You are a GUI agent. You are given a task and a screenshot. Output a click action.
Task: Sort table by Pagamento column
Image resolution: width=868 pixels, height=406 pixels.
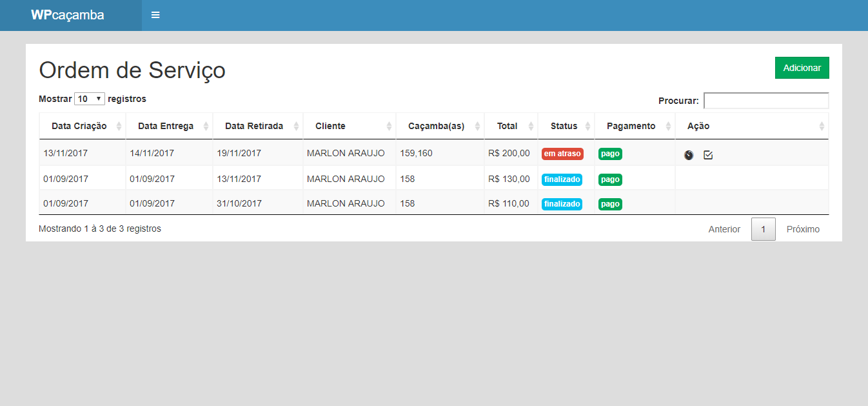coord(631,126)
